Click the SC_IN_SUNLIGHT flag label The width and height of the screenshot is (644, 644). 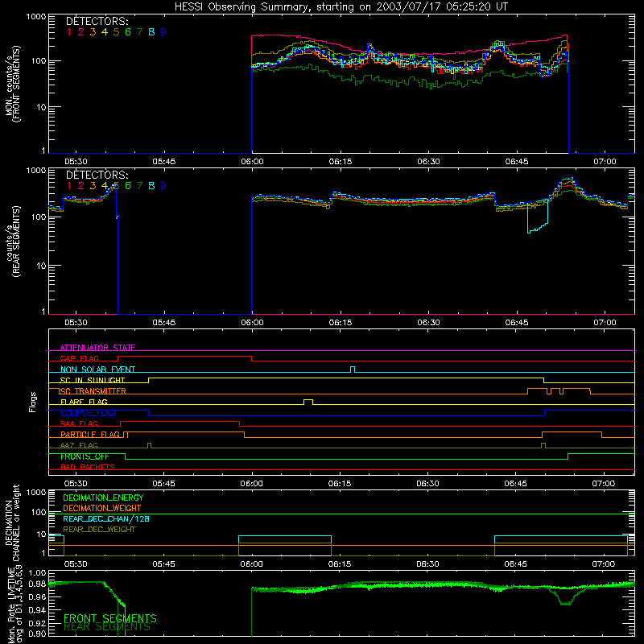[93, 380]
